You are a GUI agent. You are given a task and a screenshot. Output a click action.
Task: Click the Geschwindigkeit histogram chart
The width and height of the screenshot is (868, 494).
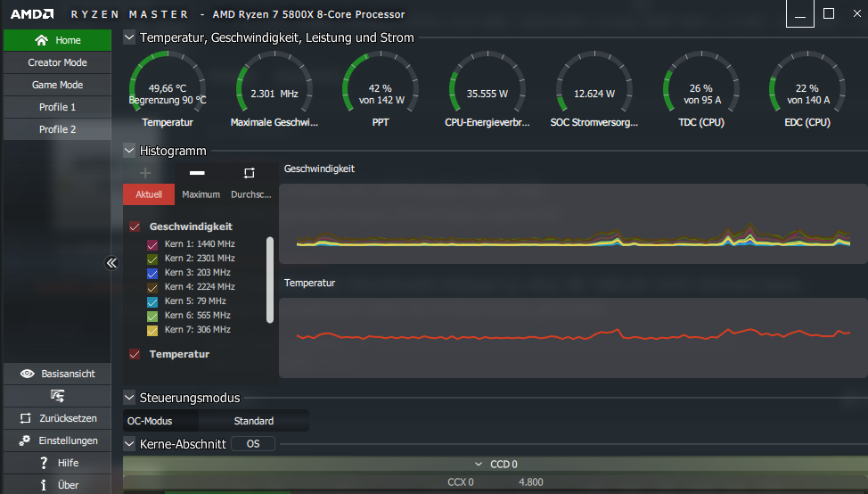tap(573, 224)
